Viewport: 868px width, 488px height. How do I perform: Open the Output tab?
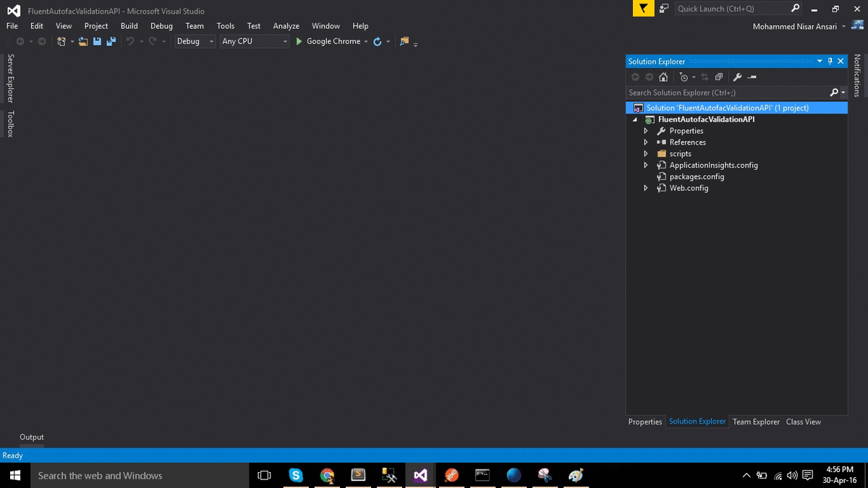pos(32,437)
